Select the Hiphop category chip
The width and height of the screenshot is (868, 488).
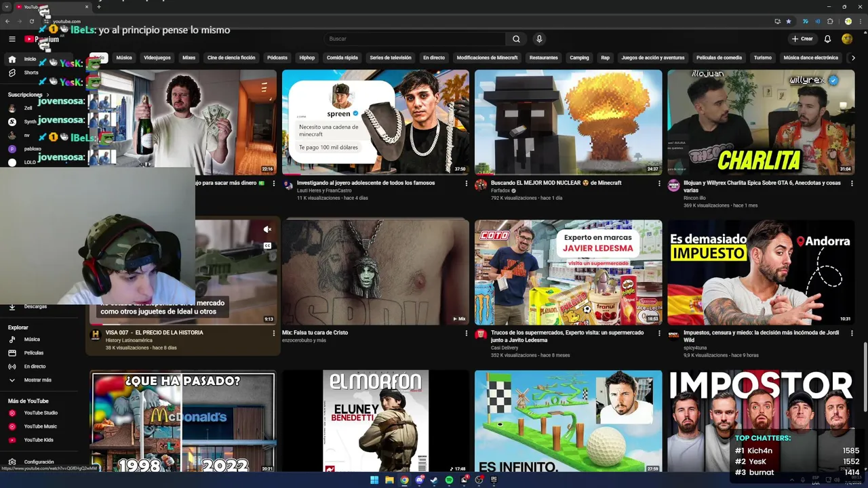coord(307,58)
